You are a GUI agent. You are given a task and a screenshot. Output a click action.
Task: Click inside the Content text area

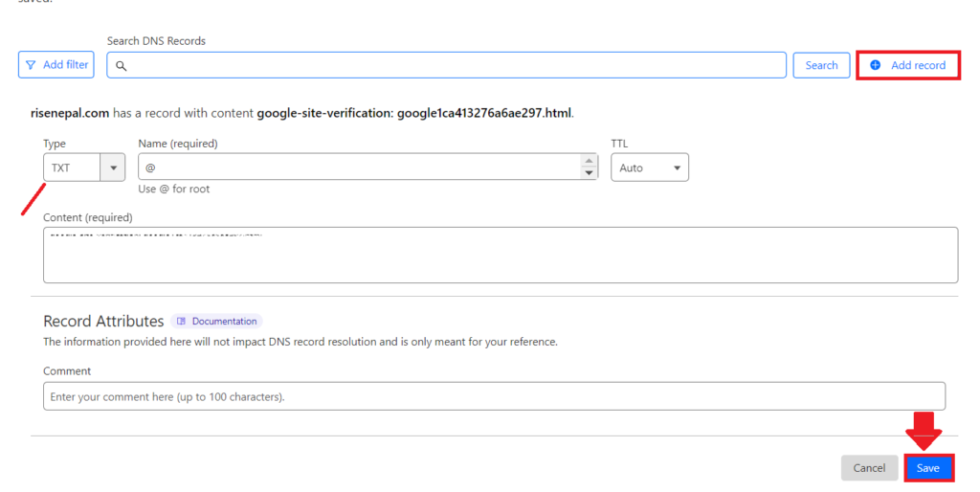(501, 255)
